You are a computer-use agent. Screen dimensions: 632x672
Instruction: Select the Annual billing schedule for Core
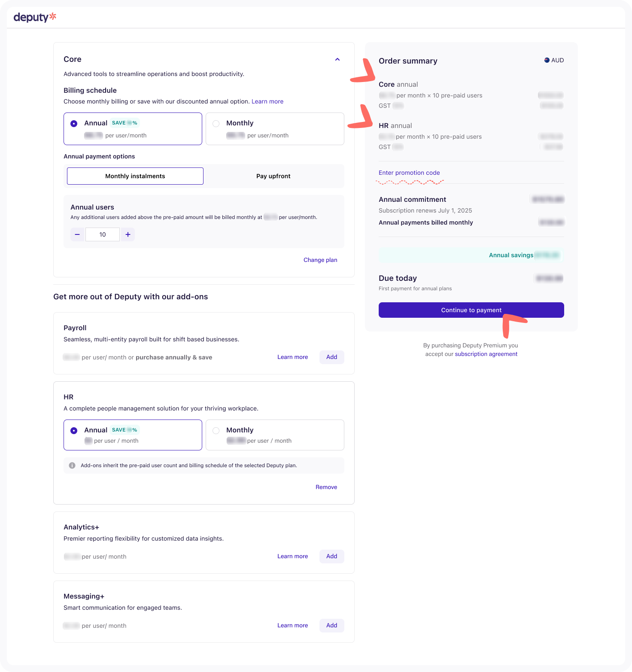coord(74,124)
